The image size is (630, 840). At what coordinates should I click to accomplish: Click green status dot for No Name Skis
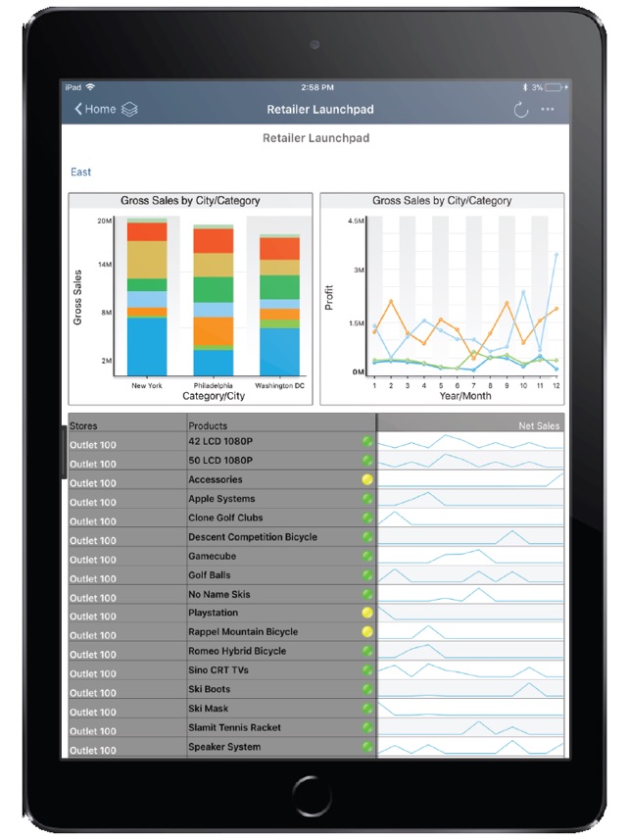(x=367, y=594)
